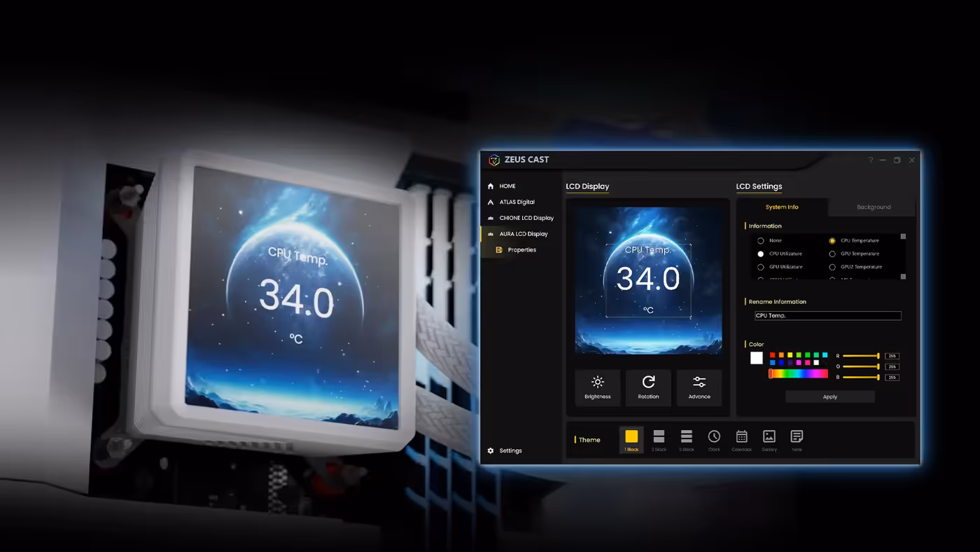The image size is (980, 552).
Task: Pick the red color swatch
Action: pos(773,355)
